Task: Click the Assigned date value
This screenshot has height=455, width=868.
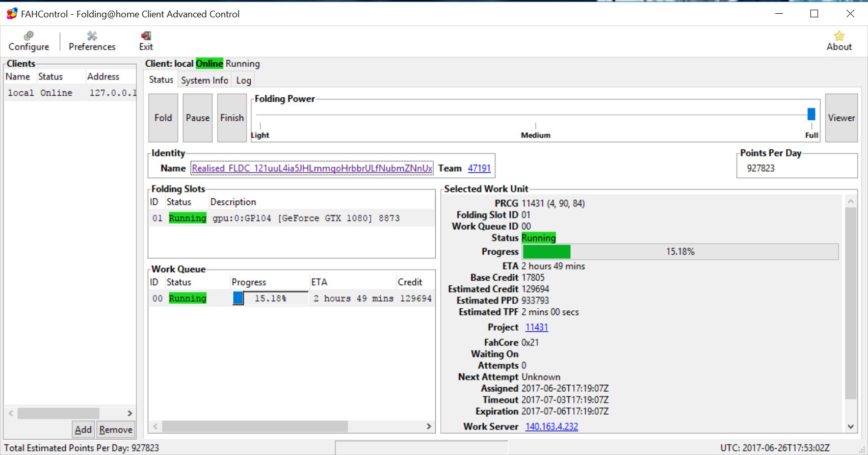Action: click(565, 388)
